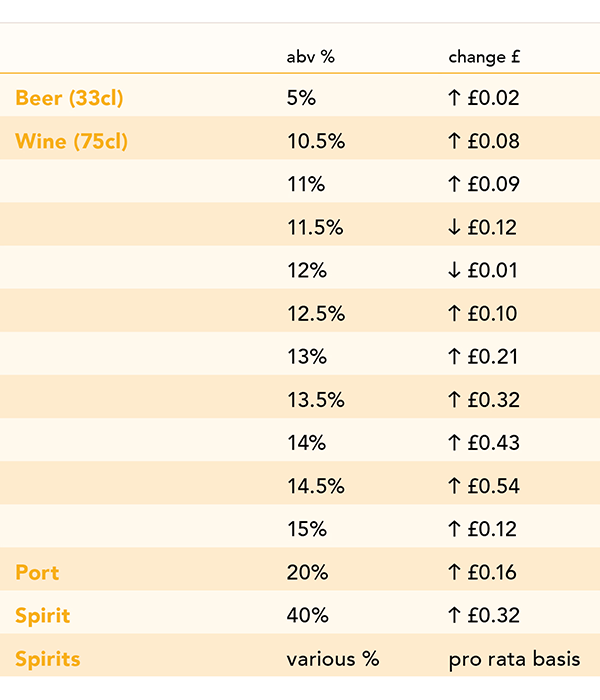Click the up £0.54 change value
Image resolution: width=600 pixels, height=700 pixels.
point(483,486)
